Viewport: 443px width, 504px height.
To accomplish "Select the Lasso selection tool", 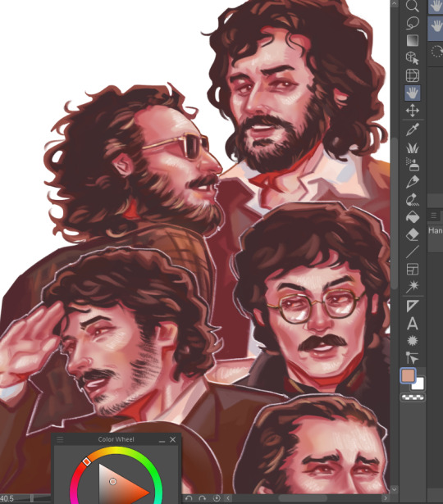I will (412, 23).
